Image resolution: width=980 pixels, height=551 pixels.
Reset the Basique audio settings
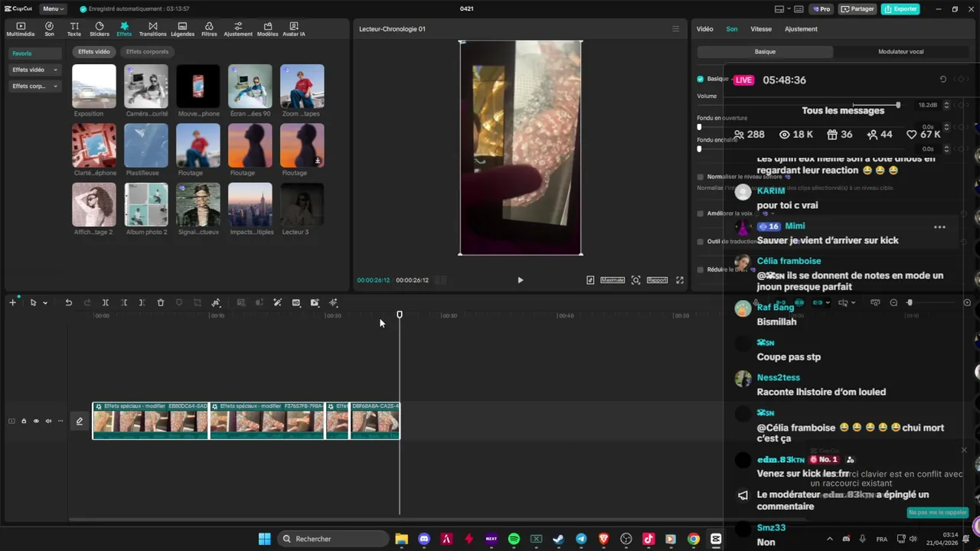click(942, 79)
